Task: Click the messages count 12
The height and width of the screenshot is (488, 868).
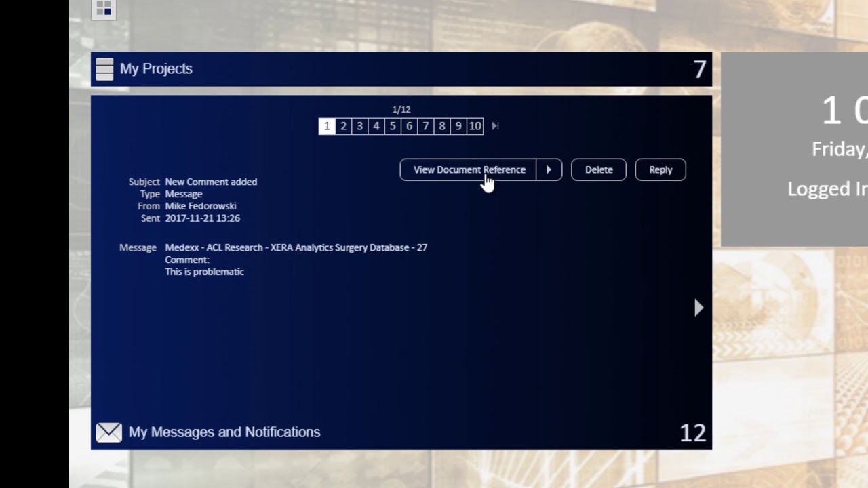Action: pyautogui.click(x=692, y=433)
